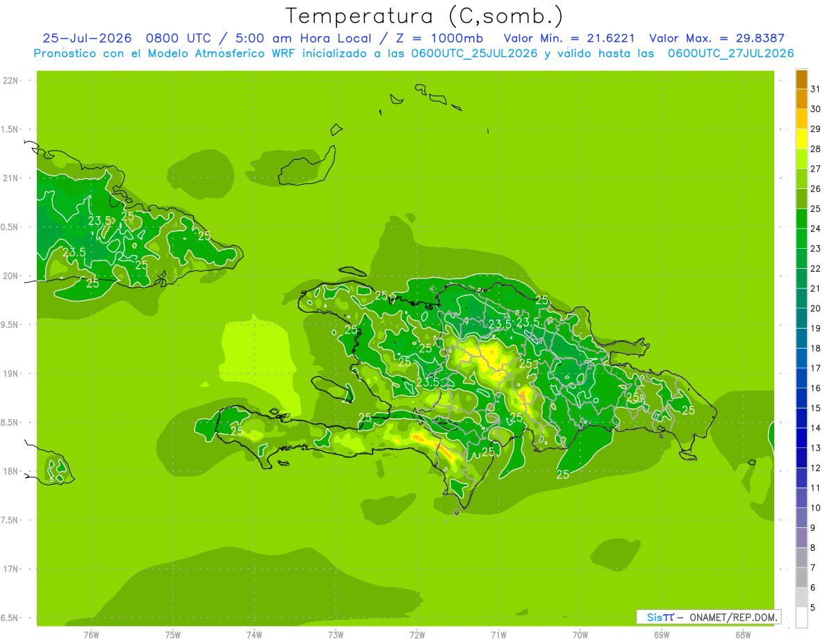Click the legend value label '31'
Screen dimensions: 834x644
click(x=815, y=89)
